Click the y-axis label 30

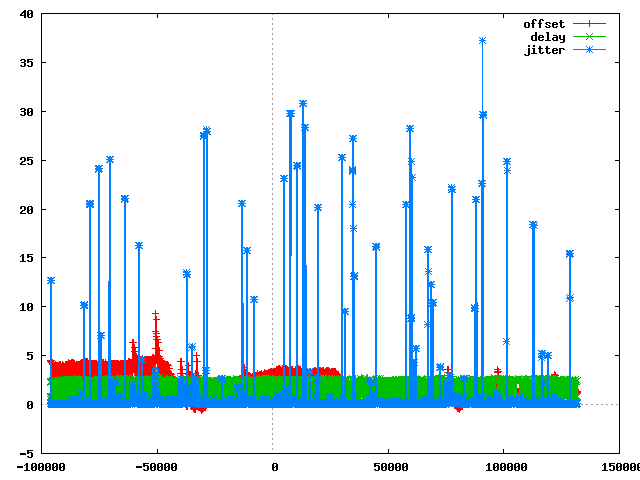(26, 112)
